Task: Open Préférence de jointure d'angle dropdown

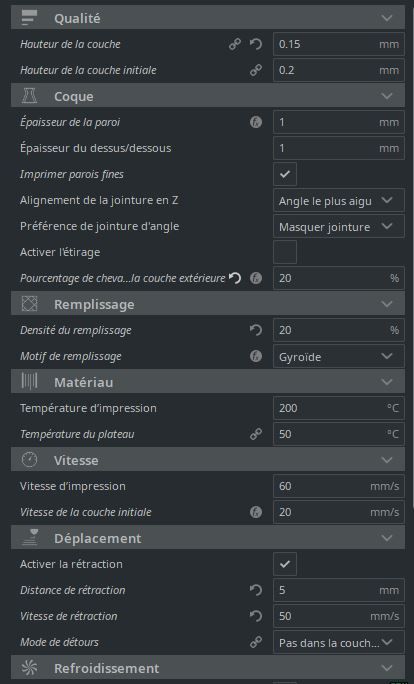Action: click(x=339, y=226)
